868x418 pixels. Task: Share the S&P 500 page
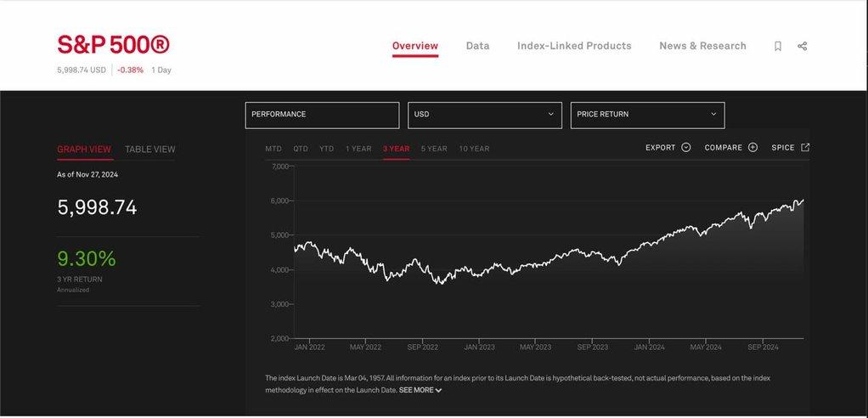(x=802, y=46)
